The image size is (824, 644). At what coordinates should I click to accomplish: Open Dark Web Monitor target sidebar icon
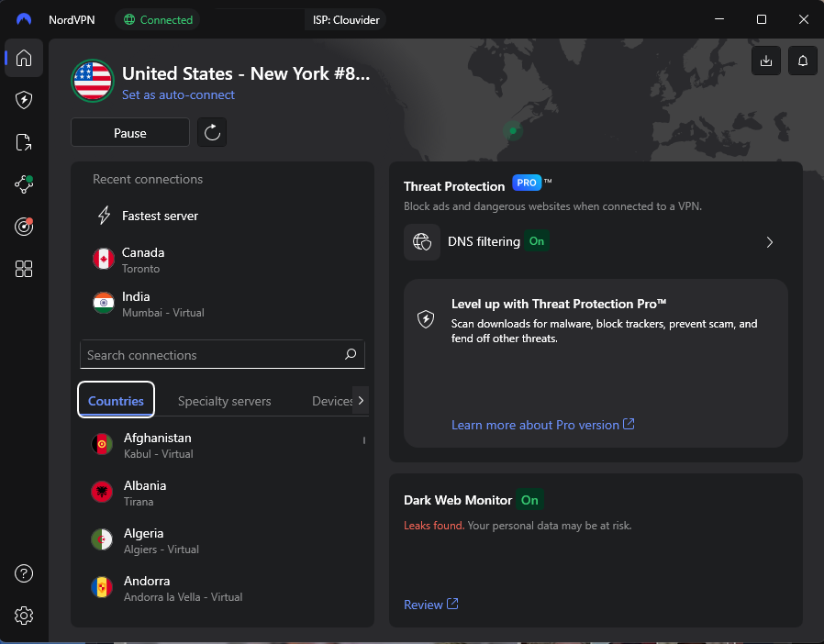(24, 227)
